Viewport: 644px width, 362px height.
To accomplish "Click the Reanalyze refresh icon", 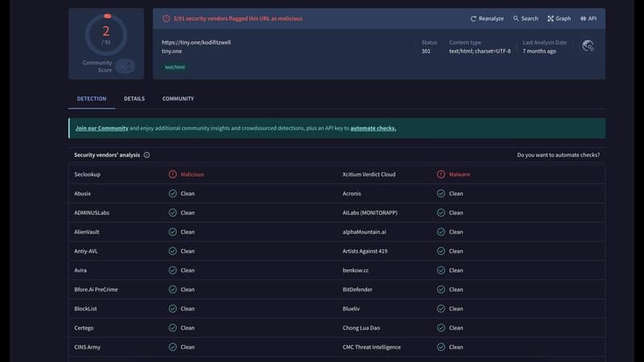I will pyautogui.click(x=473, y=19).
